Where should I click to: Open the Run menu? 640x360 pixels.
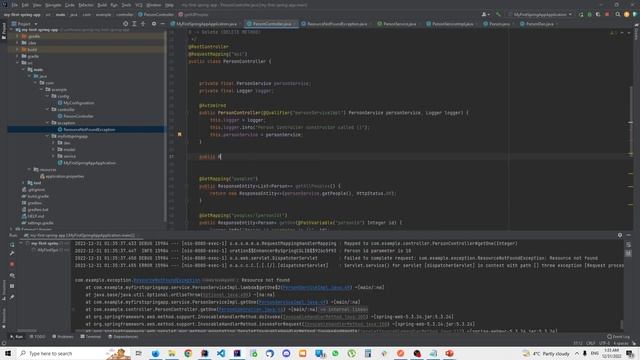(x=114, y=5)
